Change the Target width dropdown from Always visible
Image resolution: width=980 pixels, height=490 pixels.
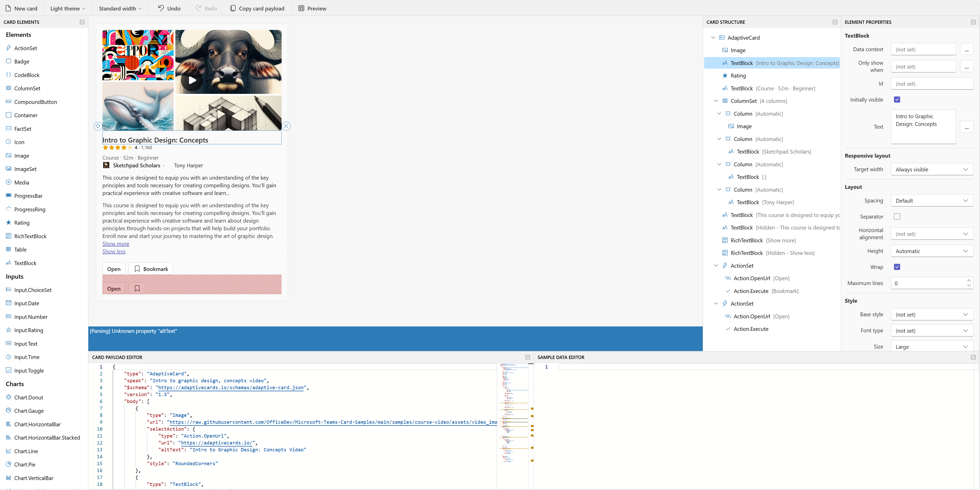point(932,169)
